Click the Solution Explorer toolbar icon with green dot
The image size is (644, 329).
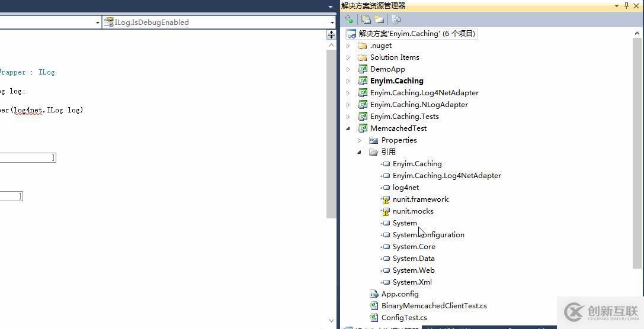pyautogui.click(x=349, y=20)
